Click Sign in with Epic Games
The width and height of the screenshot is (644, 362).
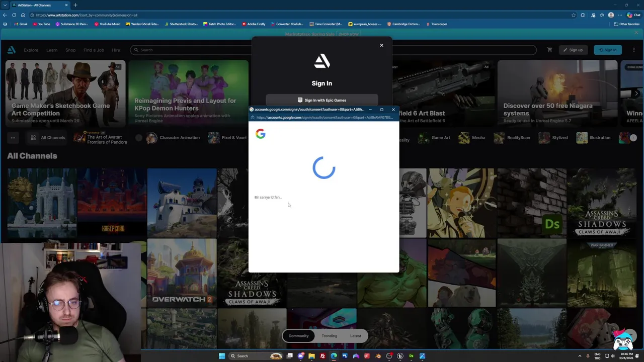(322, 100)
